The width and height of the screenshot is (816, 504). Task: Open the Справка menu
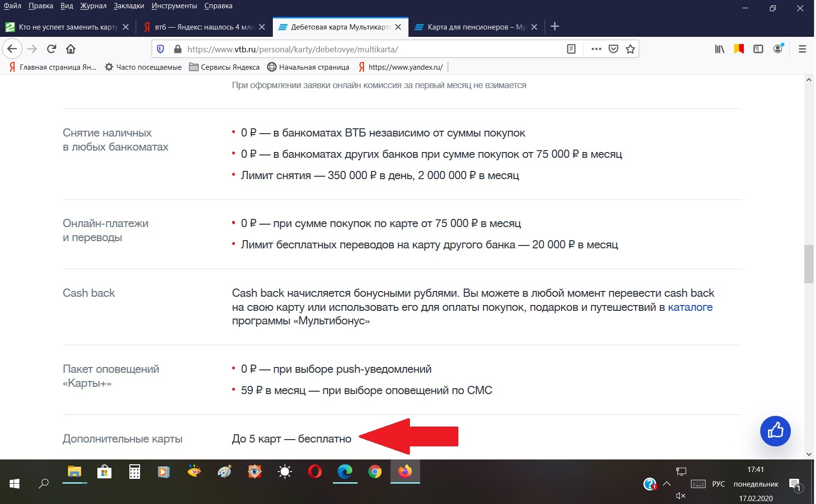pyautogui.click(x=219, y=6)
